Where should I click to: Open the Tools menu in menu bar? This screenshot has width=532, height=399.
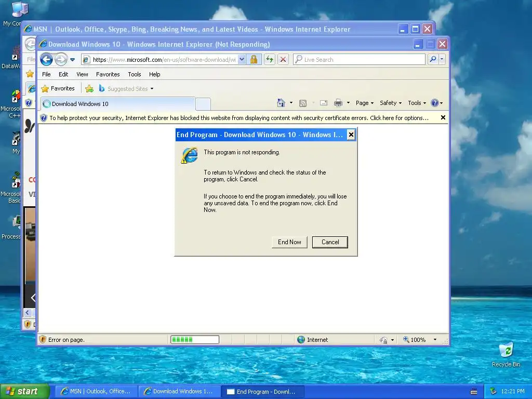[135, 74]
